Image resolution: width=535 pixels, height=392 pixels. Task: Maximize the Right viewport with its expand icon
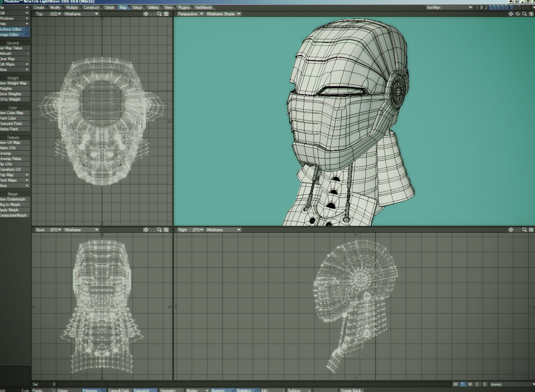[531, 230]
